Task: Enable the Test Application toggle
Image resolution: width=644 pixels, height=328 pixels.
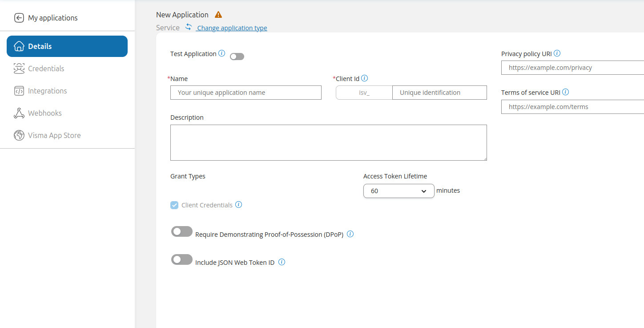Action: [237, 56]
